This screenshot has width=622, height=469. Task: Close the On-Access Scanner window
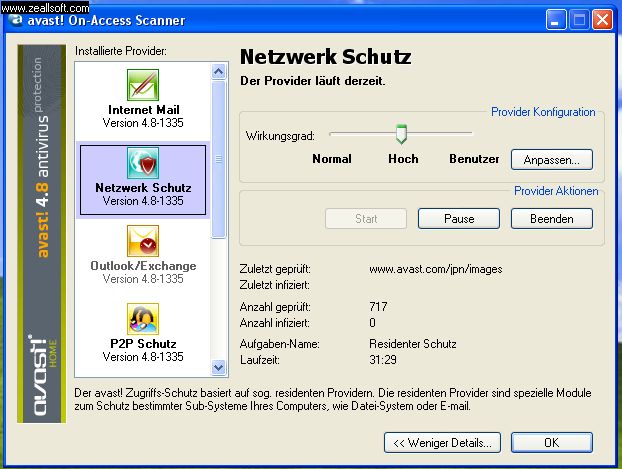[602, 19]
